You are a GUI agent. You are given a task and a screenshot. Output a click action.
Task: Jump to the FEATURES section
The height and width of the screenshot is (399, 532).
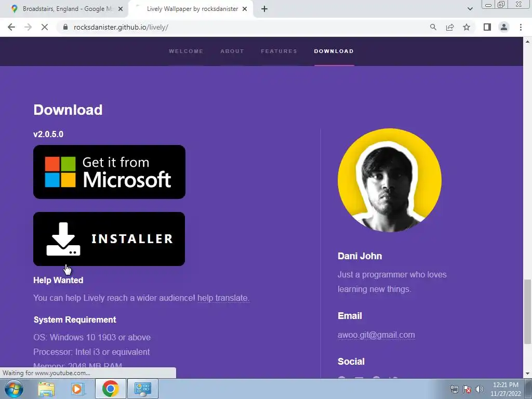[279, 51]
